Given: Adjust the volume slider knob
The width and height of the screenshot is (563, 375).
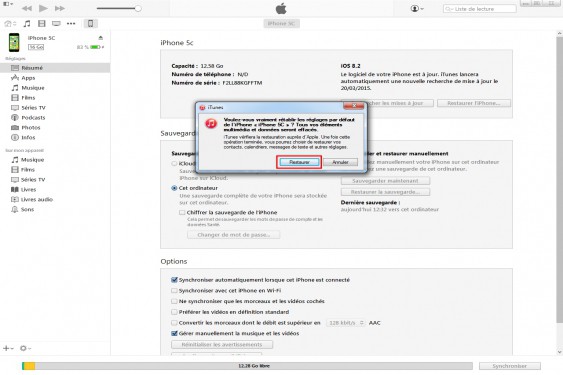Looking at the screenshot, I should [x=138, y=8].
